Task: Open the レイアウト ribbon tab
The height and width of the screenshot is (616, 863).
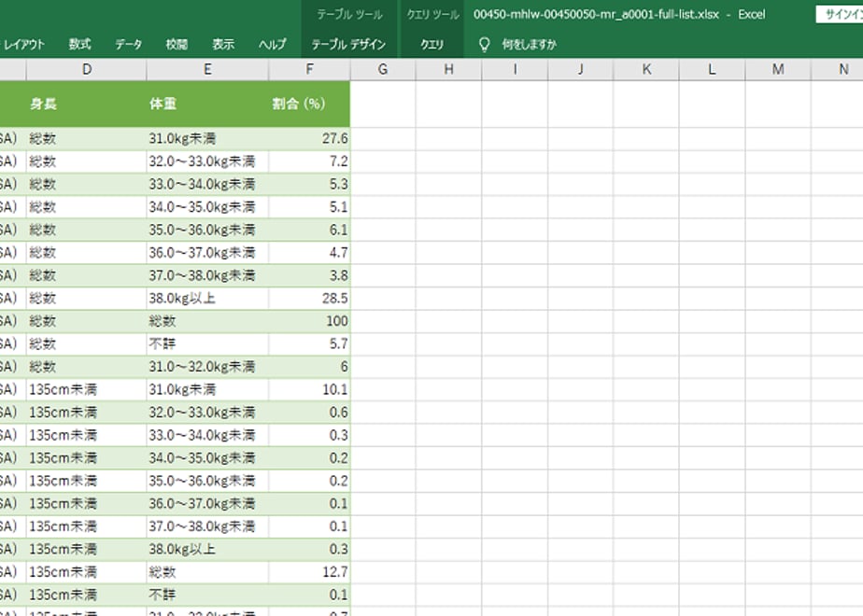Action: coord(24,45)
